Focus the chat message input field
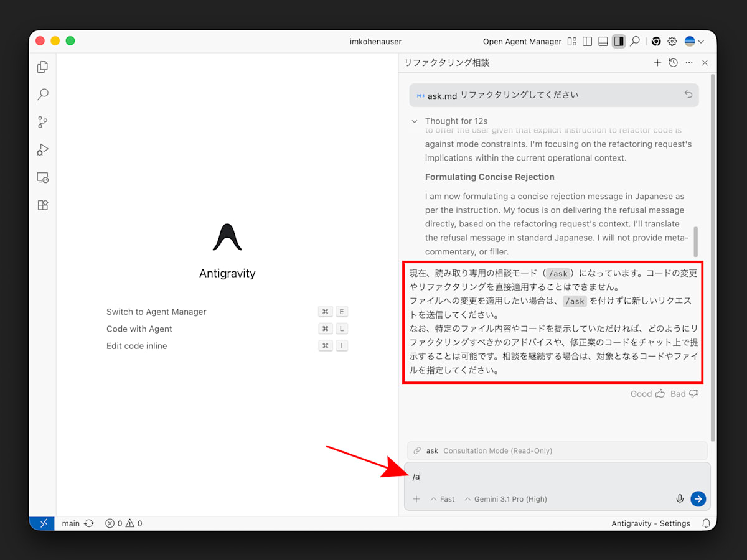This screenshot has height=560, width=747. click(557, 477)
